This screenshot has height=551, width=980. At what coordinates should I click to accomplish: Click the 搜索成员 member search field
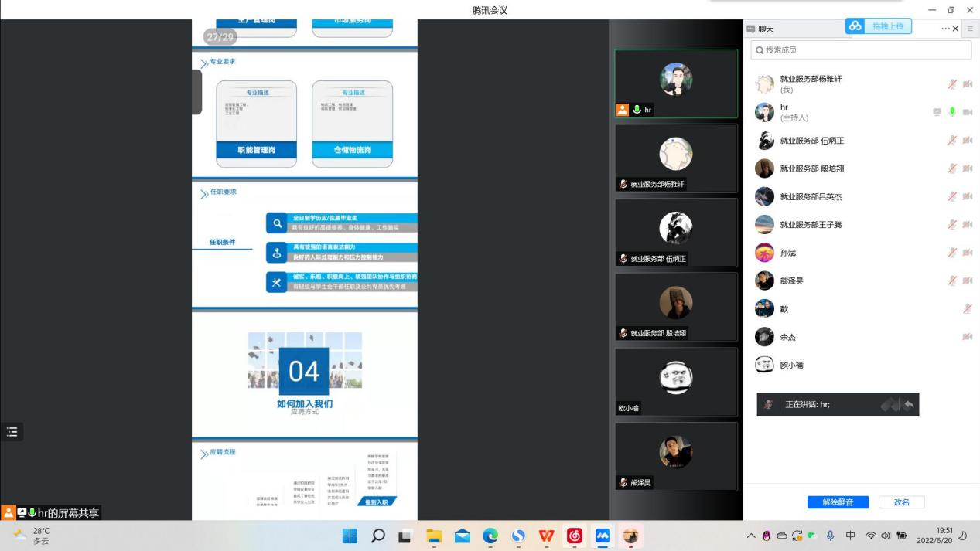click(x=861, y=49)
